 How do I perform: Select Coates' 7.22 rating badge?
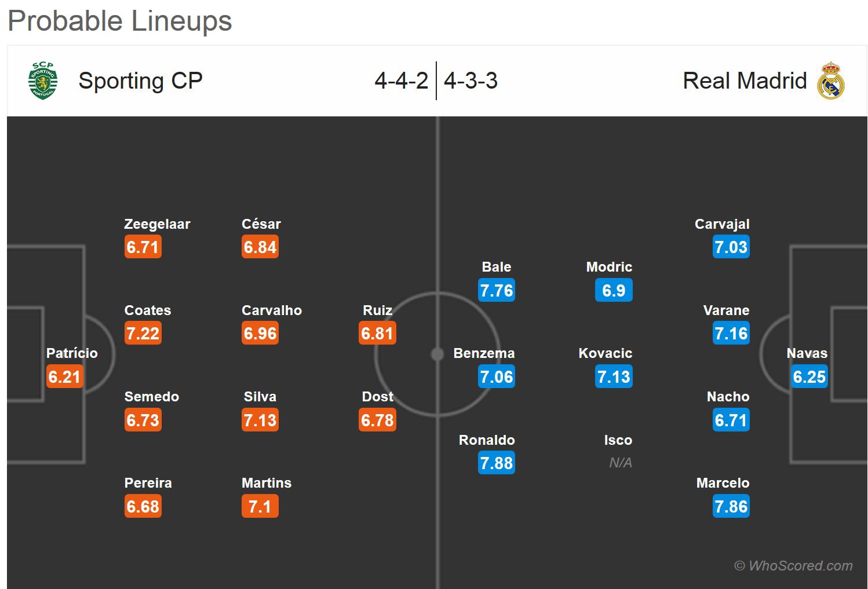143,334
